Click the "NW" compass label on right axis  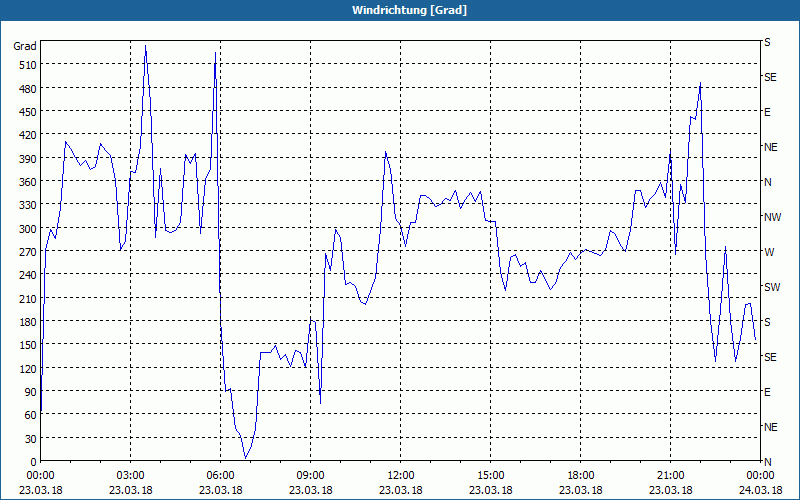coord(772,217)
